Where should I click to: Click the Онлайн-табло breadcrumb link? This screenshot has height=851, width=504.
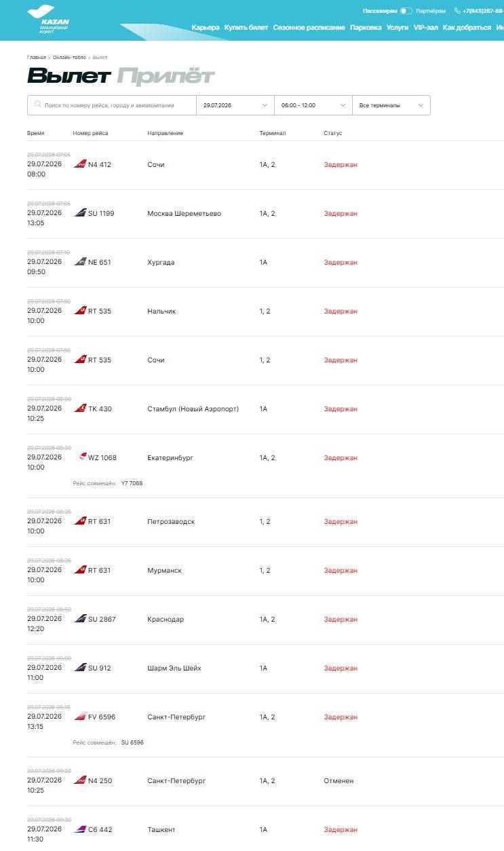point(69,58)
